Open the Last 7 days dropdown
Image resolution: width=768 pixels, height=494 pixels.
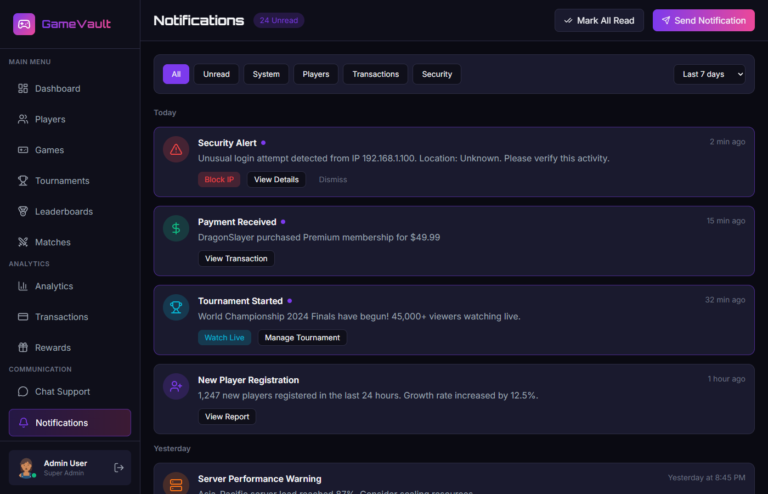[710, 74]
